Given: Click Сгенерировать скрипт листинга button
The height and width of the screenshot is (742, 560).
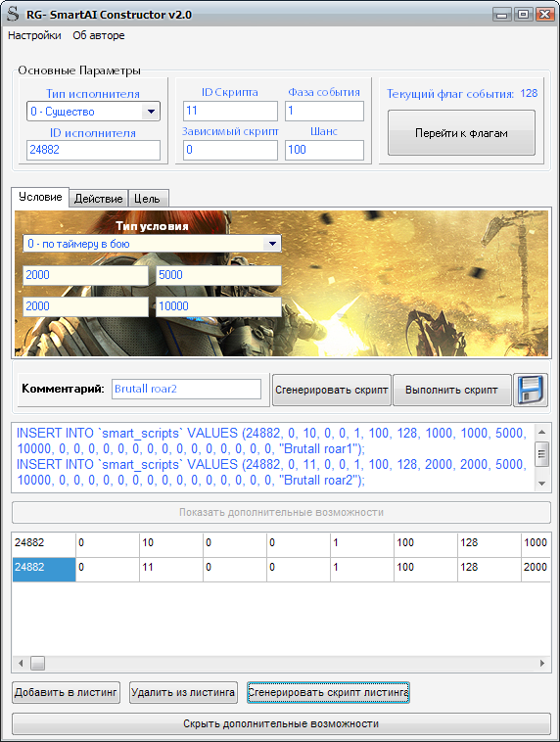Looking at the screenshot, I should click(328, 692).
